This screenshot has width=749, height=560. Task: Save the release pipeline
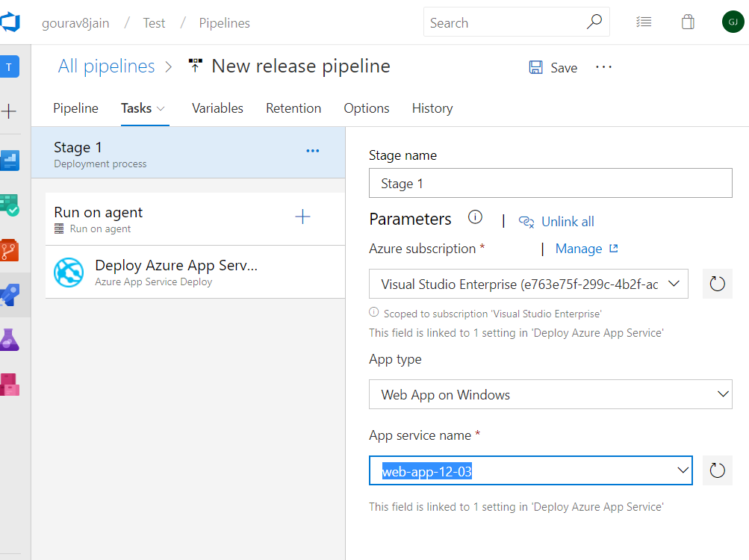point(553,67)
